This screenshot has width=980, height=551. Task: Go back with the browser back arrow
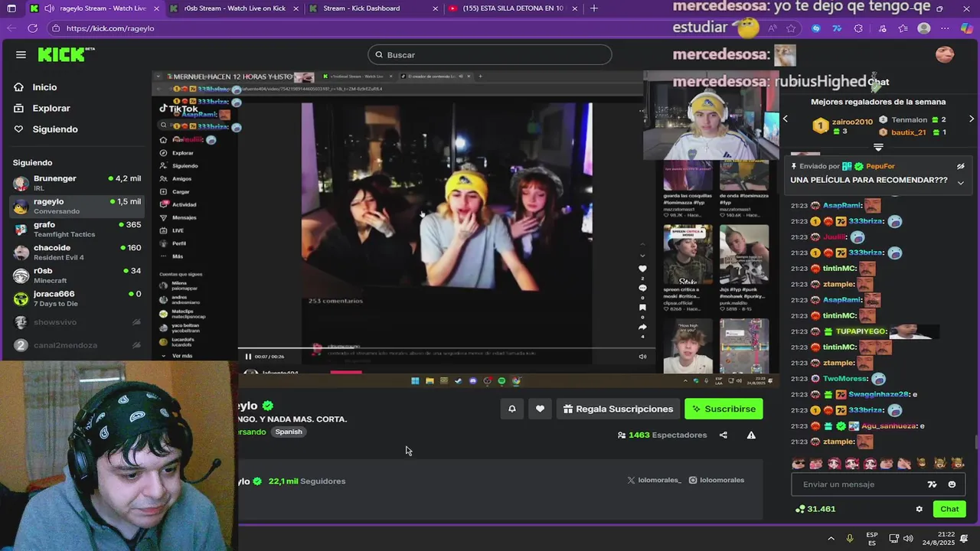pos(11,28)
